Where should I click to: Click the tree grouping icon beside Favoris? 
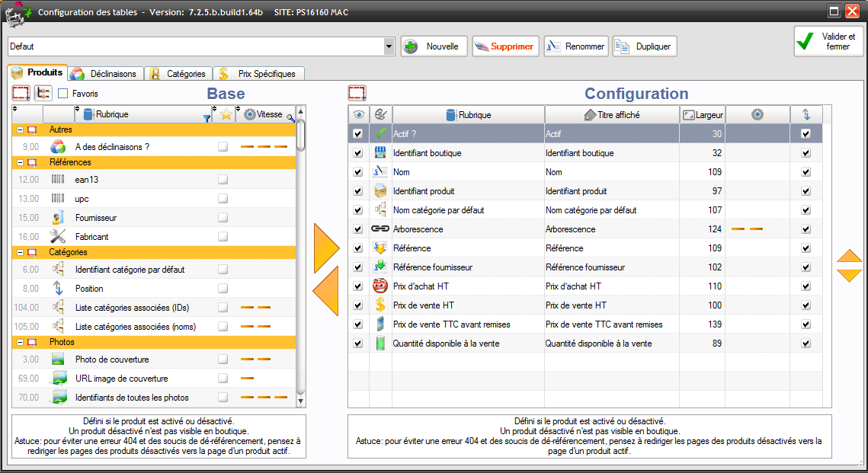[43, 93]
